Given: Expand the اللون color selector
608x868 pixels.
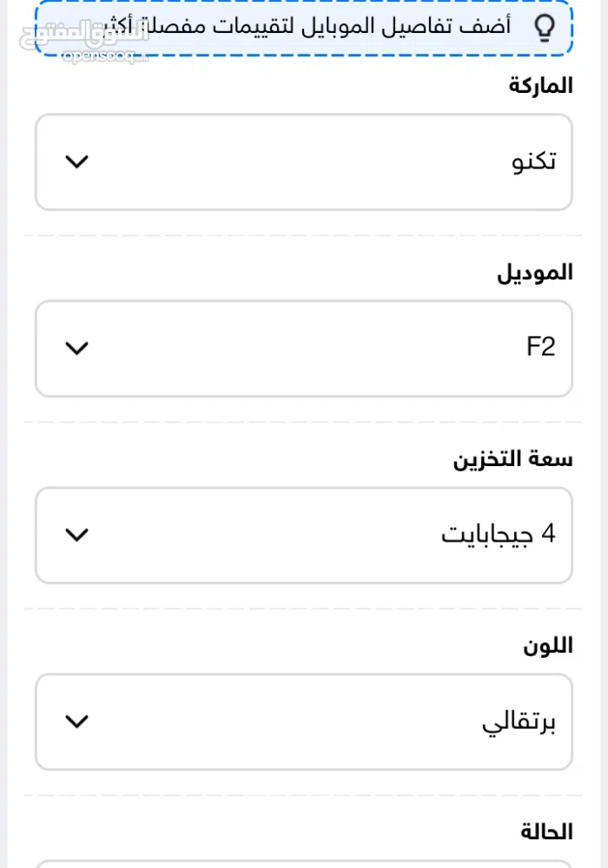Looking at the screenshot, I should (304, 721).
